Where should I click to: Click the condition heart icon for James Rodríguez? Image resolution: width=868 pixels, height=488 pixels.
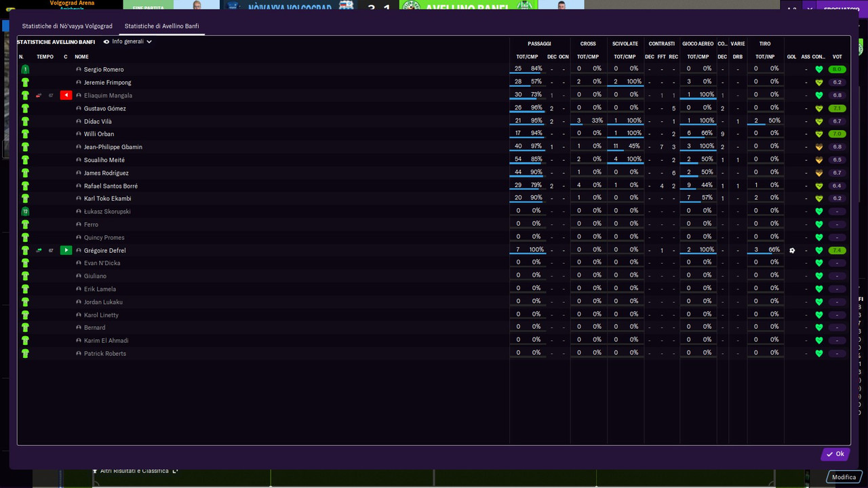[x=818, y=173]
